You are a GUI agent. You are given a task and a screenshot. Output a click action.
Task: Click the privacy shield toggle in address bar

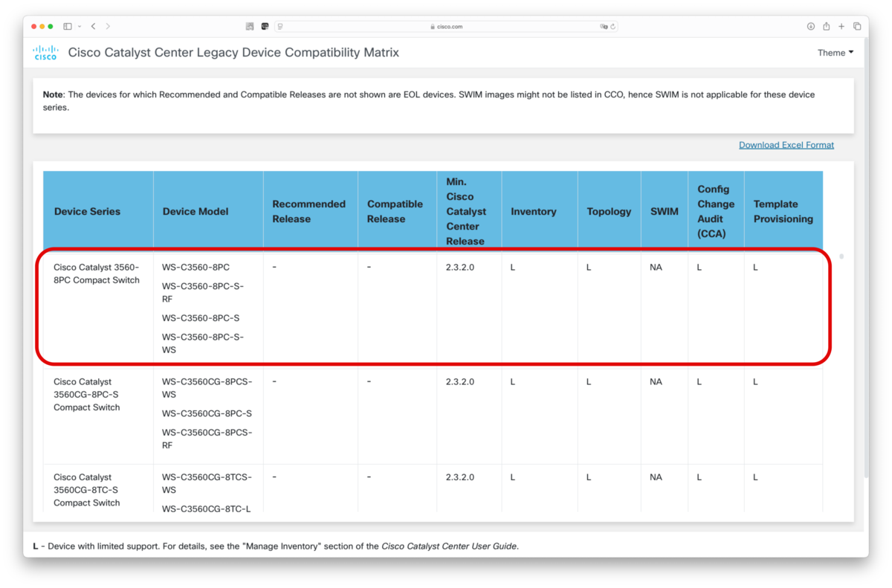click(x=603, y=26)
